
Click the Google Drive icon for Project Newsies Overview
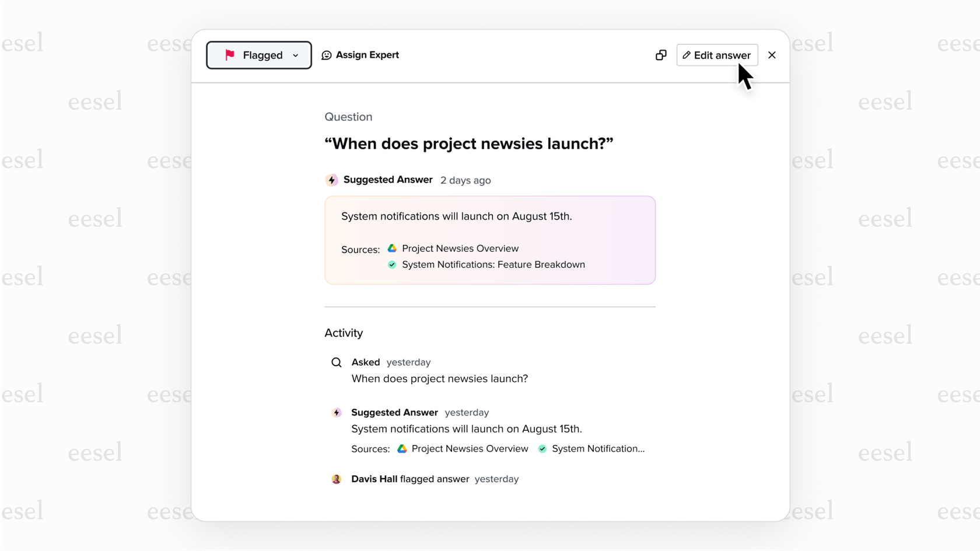click(392, 248)
